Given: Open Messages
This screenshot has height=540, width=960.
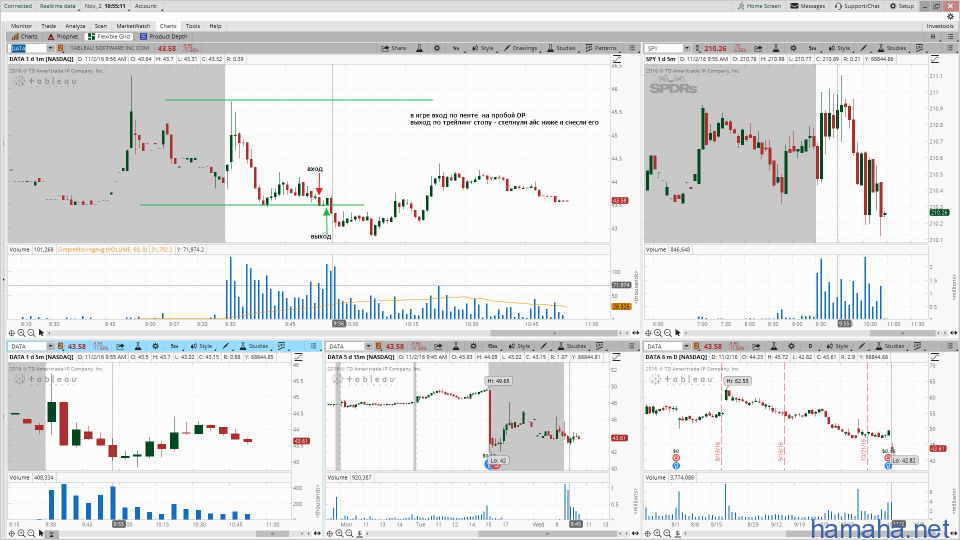Looking at the screenshot, I should [x=808, y=6].
